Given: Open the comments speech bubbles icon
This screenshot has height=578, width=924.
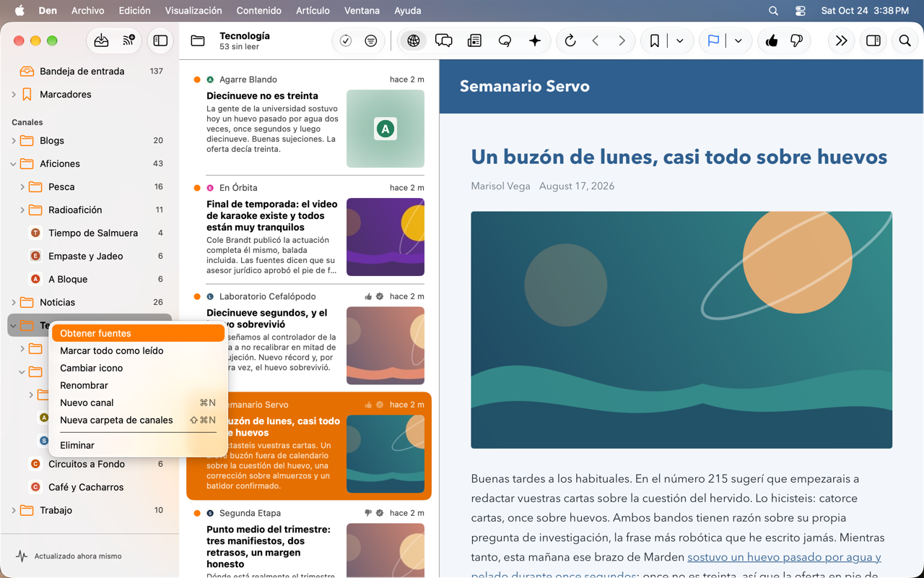Looking at the screenshot, I should pyautogui.click(x=444, y=41).
